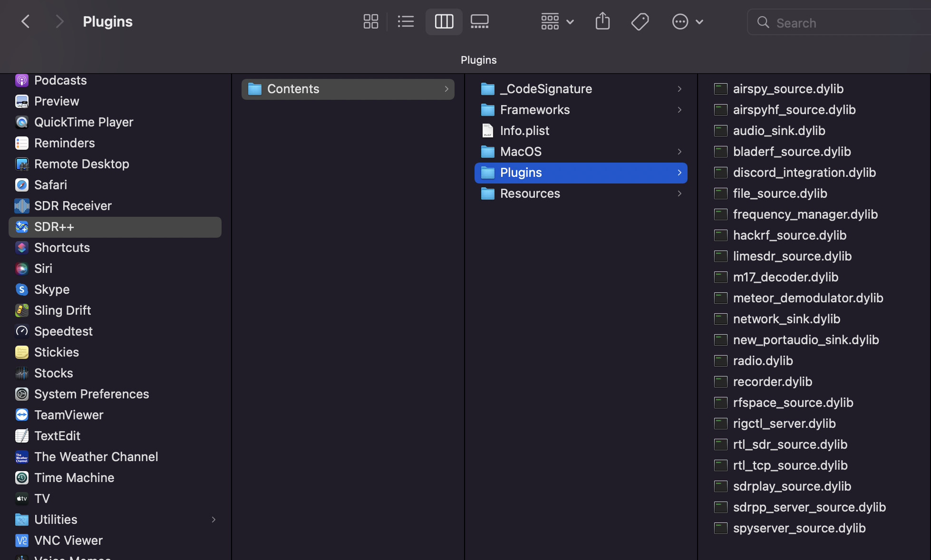931x560 pixels.
Task: Open the Podcasts application icon
Action: click(22, 80)
